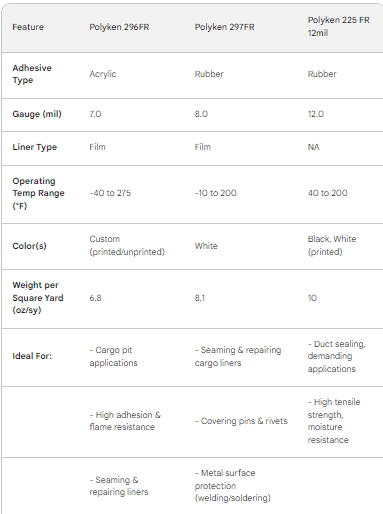Click the Weight per Square Yard label
383x514 pixels.
38,298
